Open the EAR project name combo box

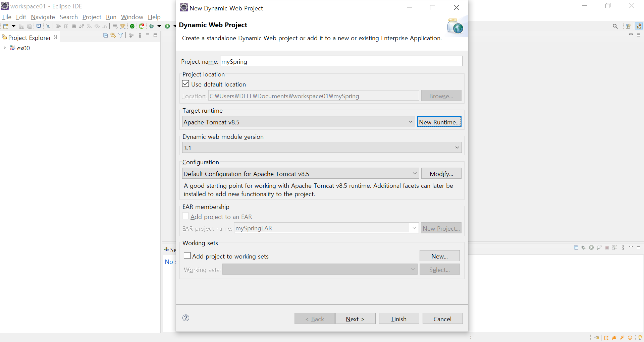(326, 228)
